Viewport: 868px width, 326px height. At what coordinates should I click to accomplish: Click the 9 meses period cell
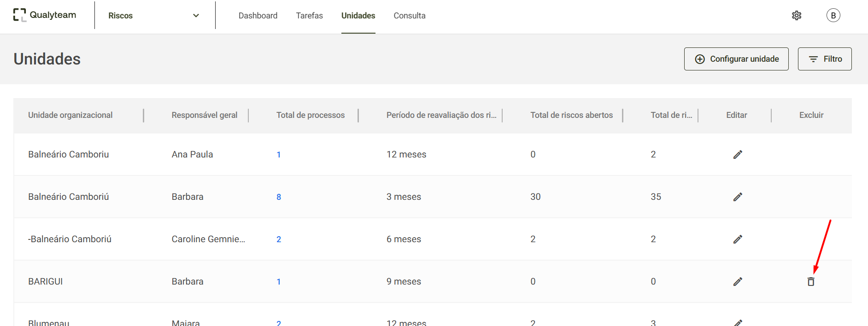(x=404, y=281)
